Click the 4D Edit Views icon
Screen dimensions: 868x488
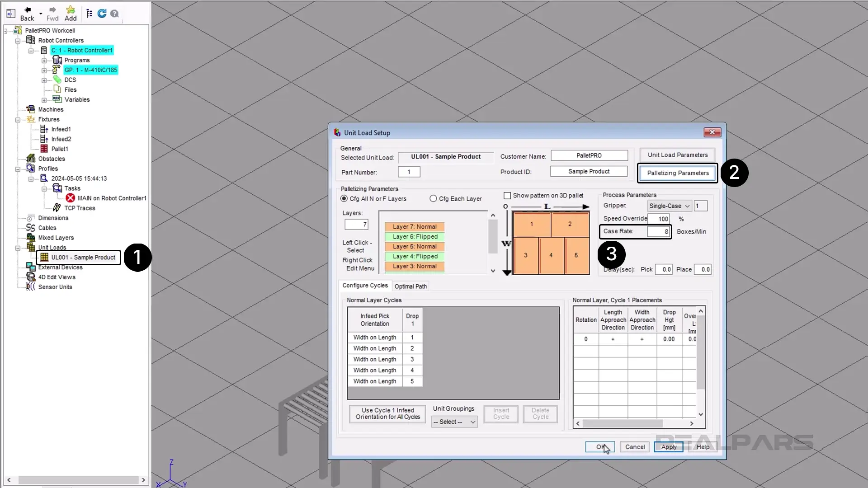coord(31,277)
